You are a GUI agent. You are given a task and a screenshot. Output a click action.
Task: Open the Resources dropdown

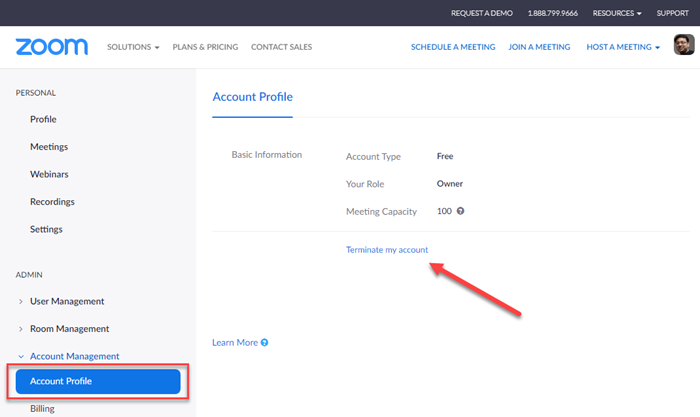coord(617,13)
